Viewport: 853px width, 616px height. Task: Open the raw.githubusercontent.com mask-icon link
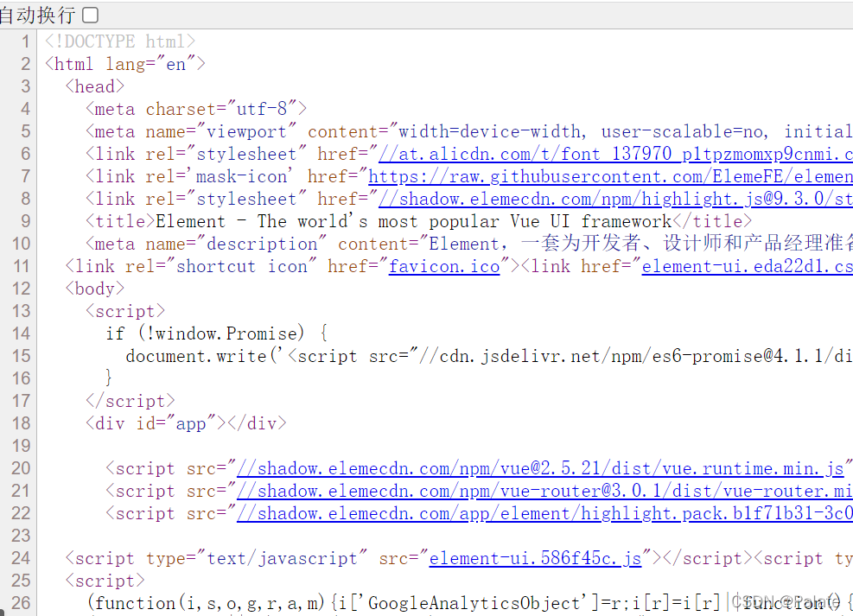point(610,177)
